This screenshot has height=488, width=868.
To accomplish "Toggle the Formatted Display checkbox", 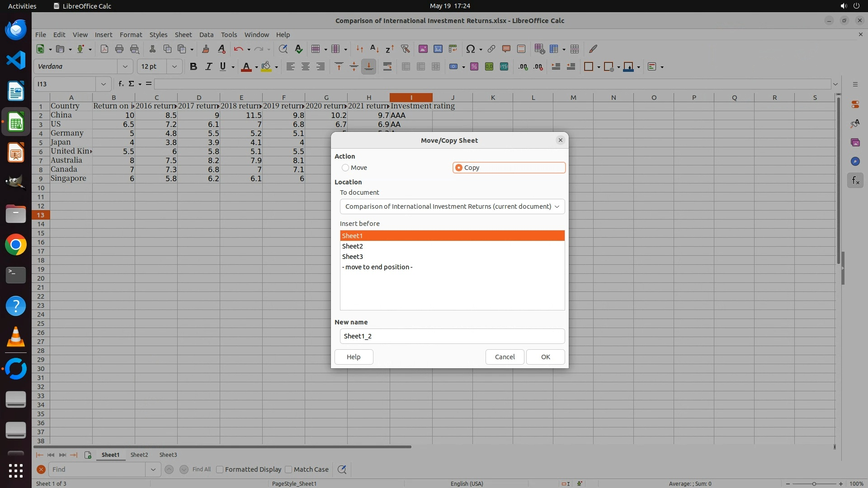I will tap(220, 469).
